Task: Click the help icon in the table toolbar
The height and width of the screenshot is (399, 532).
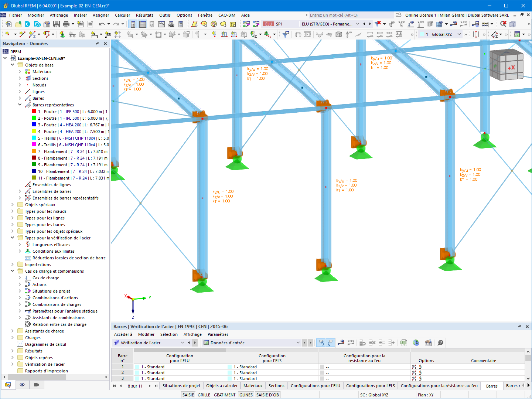Action: tap(440, 343)
